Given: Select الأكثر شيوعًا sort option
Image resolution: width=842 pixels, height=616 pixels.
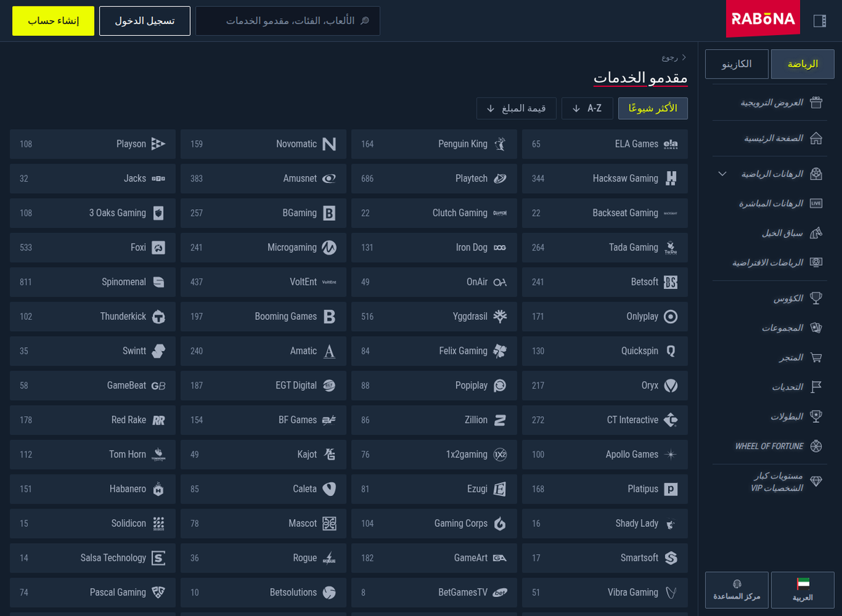Looking at the screenshot, I should coord(653,108).
